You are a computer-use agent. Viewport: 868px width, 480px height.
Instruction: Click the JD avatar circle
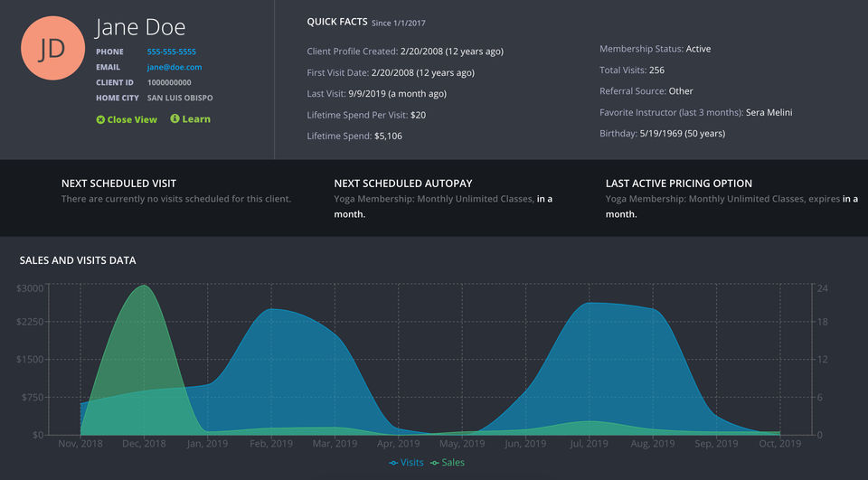point(52,49)
